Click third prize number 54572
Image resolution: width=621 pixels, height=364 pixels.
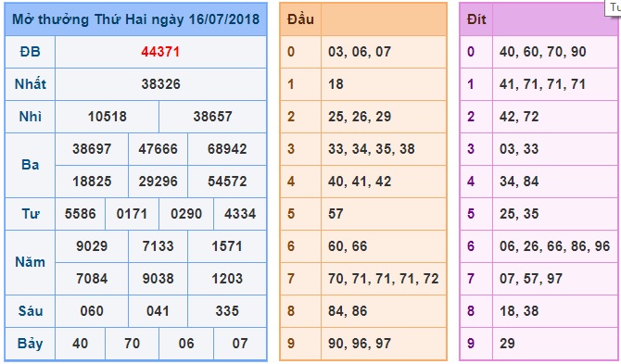coord(227,182)
